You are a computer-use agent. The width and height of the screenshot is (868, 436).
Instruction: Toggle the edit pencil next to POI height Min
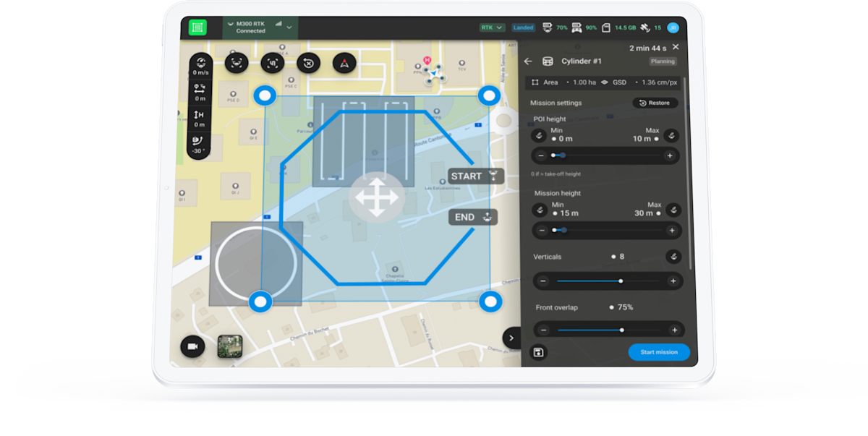click(x=538, y=136)
